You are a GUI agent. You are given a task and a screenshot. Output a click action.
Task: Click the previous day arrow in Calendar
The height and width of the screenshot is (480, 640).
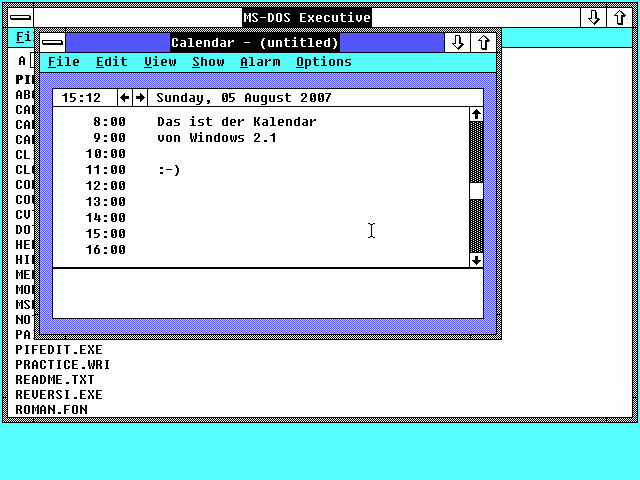(125, 98)
